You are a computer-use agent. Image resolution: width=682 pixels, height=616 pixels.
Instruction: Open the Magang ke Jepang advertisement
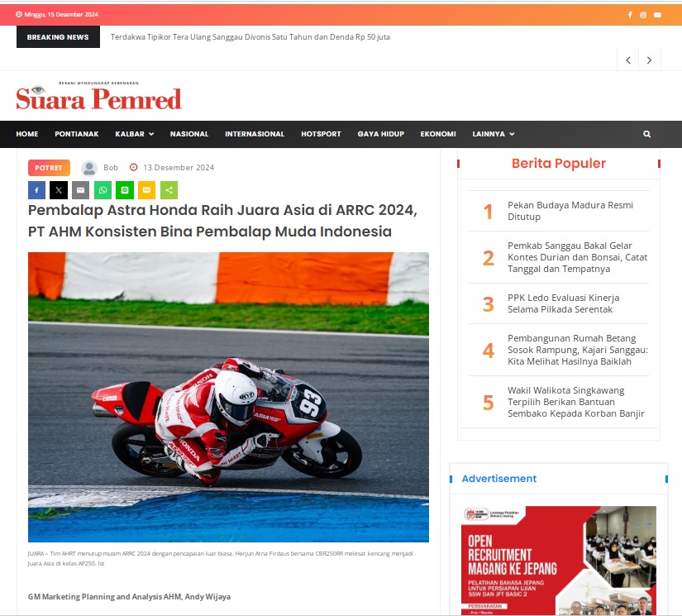559,561
